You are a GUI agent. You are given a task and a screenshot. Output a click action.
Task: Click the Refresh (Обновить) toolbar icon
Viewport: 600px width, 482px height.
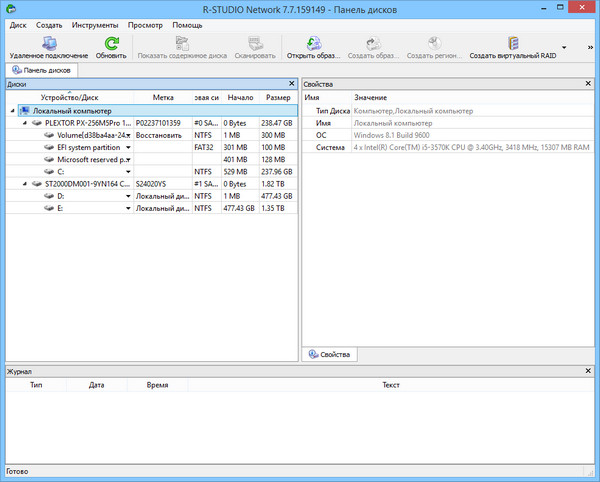click(111, 43)
